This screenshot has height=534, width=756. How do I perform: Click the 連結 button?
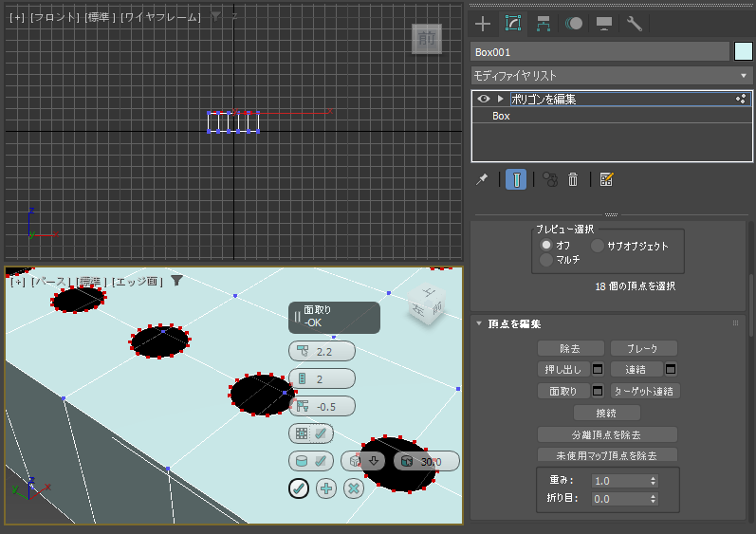tap(636, 369)
